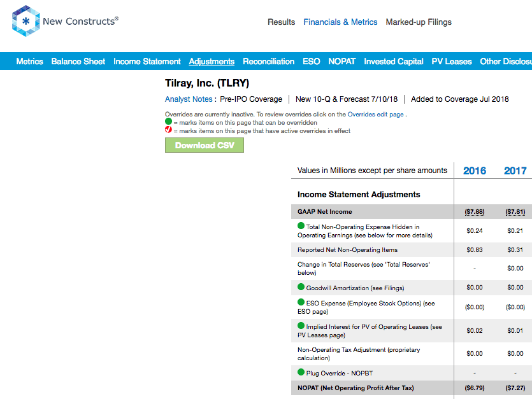Click 'Pre-IPO Coverage' analyst note text

(251, 99)
